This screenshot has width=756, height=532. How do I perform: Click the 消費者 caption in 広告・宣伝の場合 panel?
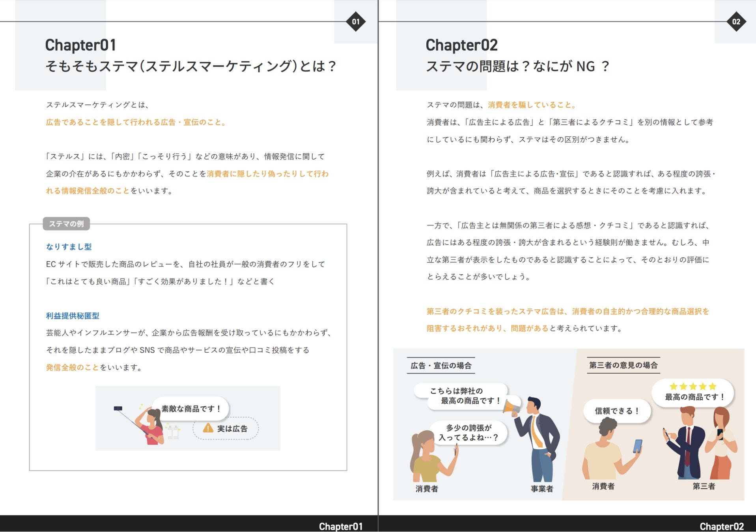(x=427, y=489)
